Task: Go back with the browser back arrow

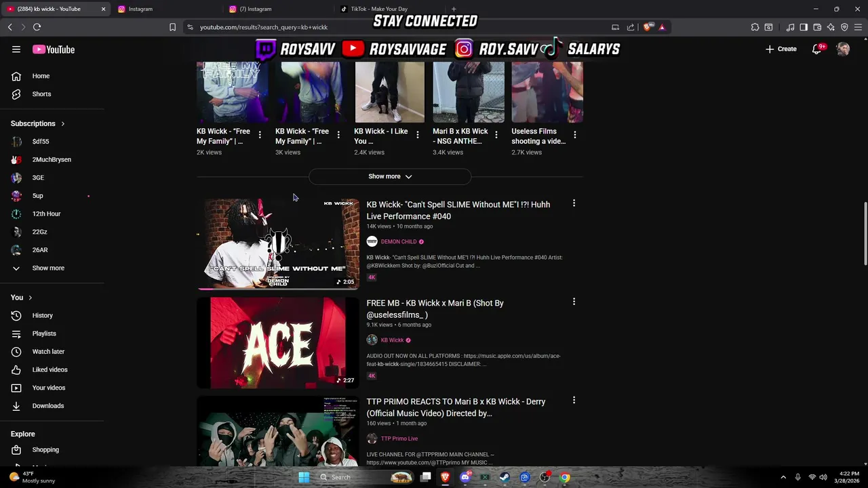Action: [x=10, y=27]
